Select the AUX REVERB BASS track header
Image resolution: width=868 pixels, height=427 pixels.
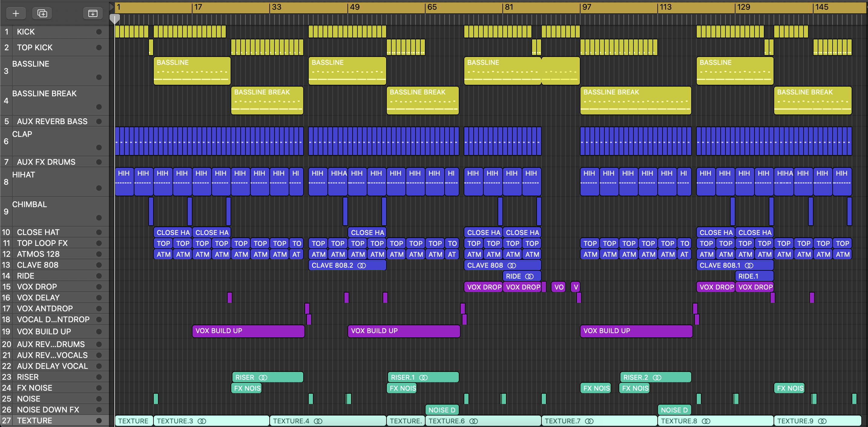[54, 121]
